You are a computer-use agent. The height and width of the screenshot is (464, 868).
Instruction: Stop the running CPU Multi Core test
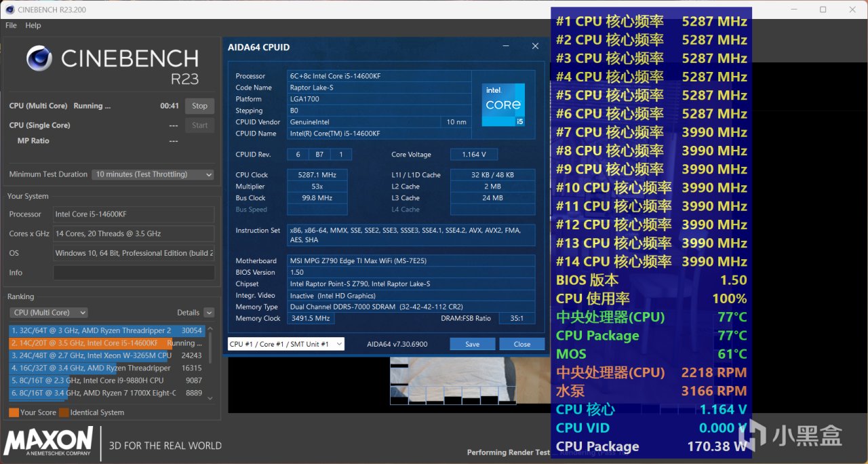click(199, 106)
